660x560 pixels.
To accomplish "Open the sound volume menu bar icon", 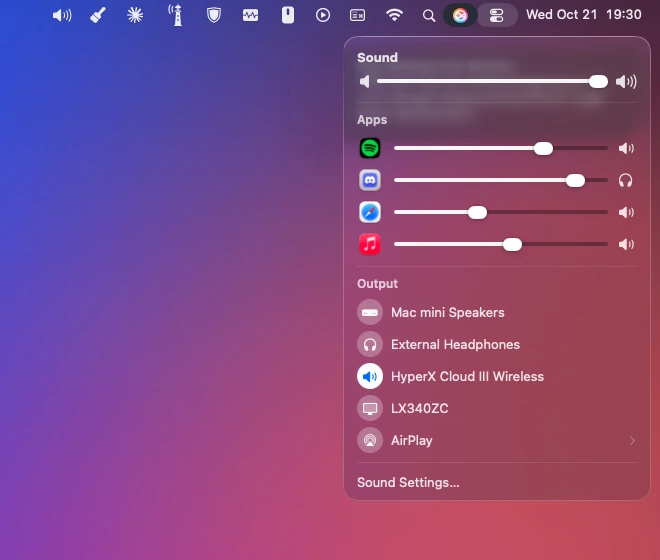I will 62,16.
